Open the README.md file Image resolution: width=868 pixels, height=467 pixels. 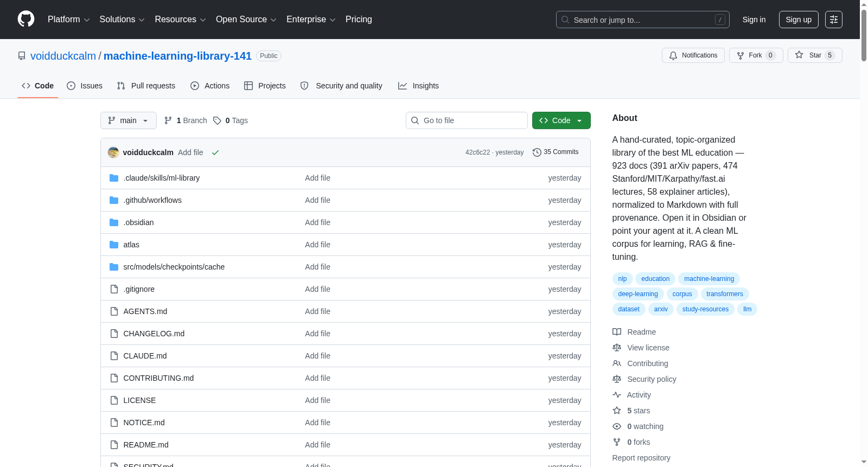coord(146,445)
